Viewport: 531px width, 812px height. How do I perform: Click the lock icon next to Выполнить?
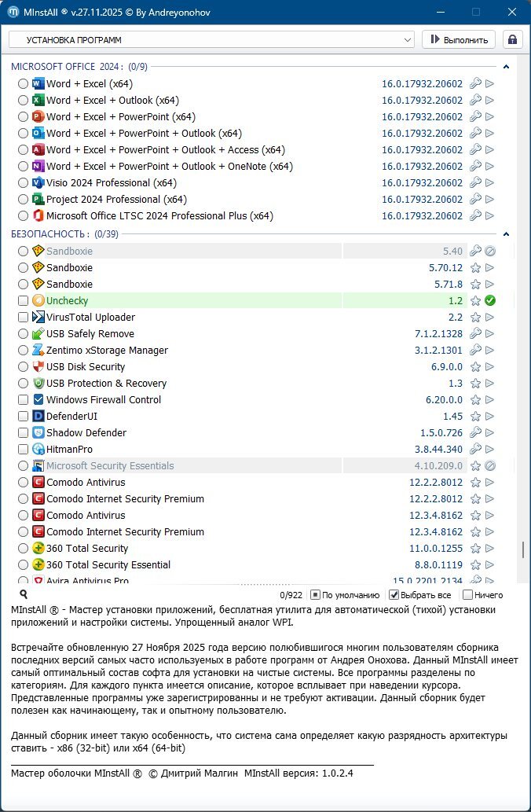click(x=512, y=39)
